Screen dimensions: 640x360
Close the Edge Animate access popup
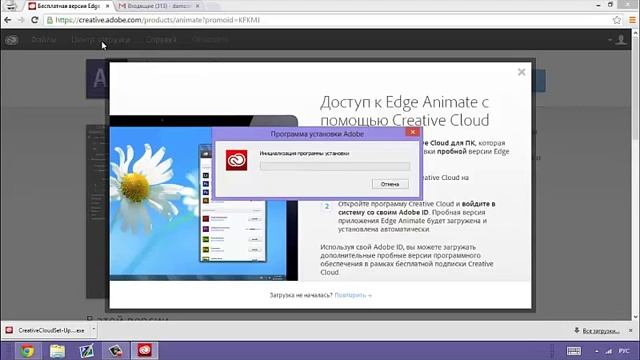pos(521,72)
